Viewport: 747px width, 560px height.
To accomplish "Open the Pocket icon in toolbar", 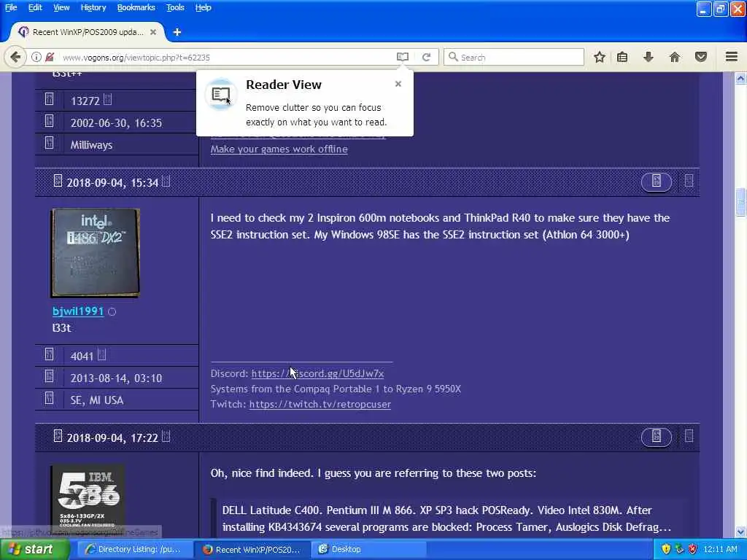I will coord(701,57).
